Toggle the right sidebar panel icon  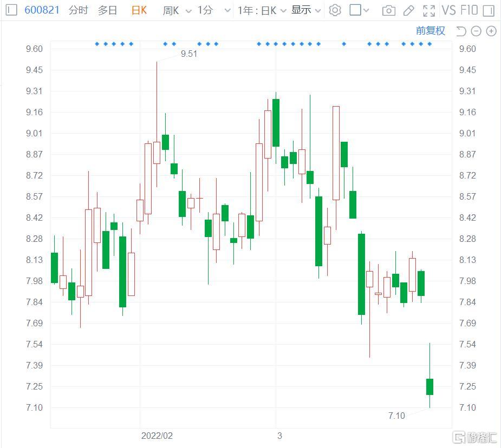489,11
